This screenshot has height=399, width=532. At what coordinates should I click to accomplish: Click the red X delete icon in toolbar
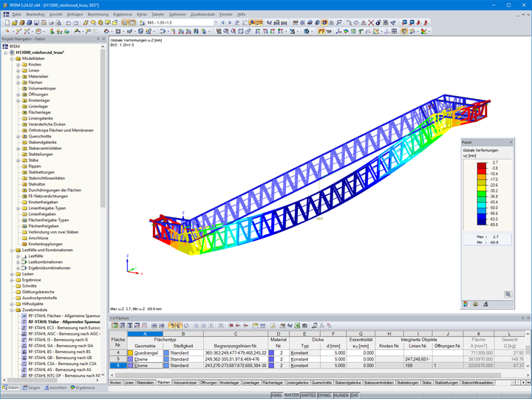pos(371,23)
